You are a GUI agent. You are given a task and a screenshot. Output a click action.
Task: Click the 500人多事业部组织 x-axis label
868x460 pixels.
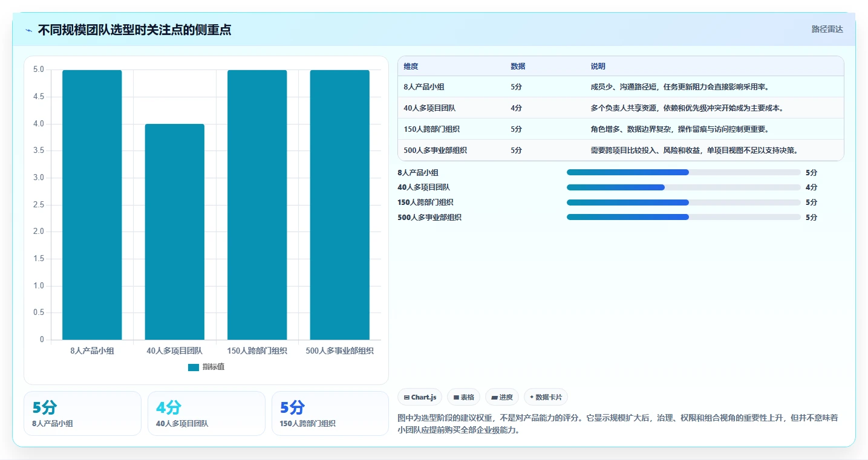click(340, 351)
